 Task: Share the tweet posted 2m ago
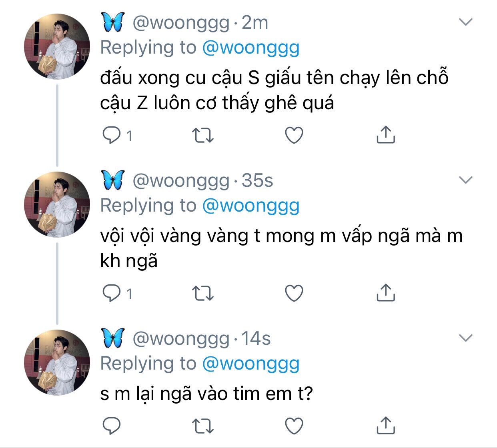click(x=386, y=135)
